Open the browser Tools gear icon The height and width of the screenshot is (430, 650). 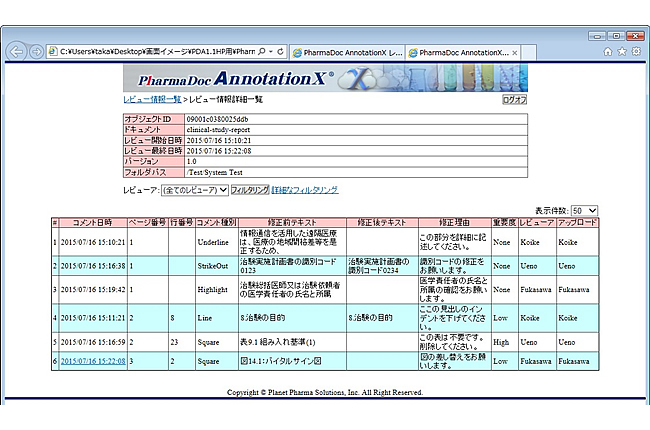(636, 51)
